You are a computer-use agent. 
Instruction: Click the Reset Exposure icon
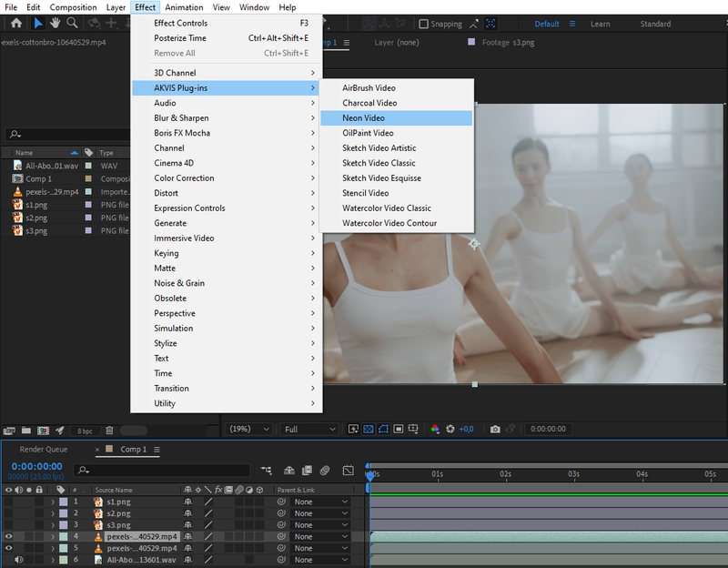[x=450, y=429]
